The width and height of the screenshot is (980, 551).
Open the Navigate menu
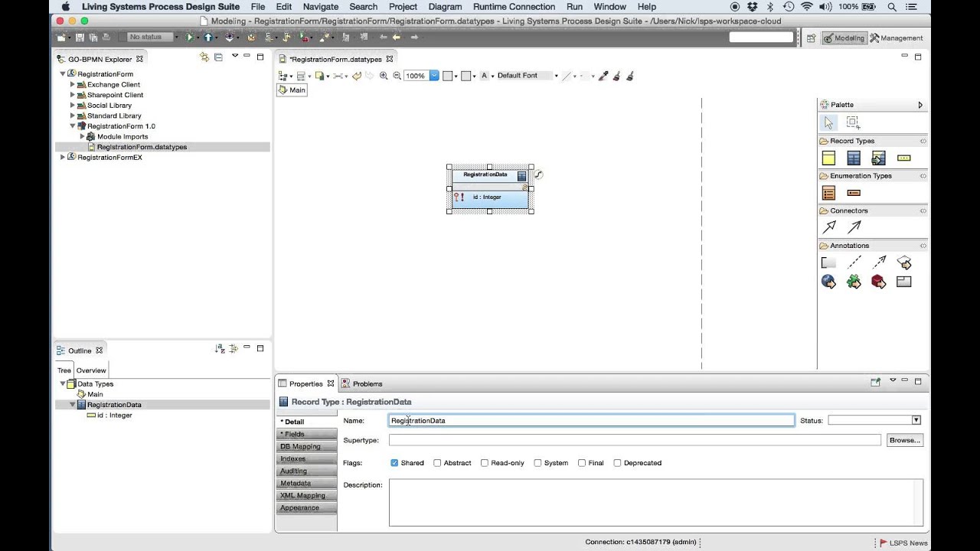point(320,7)
